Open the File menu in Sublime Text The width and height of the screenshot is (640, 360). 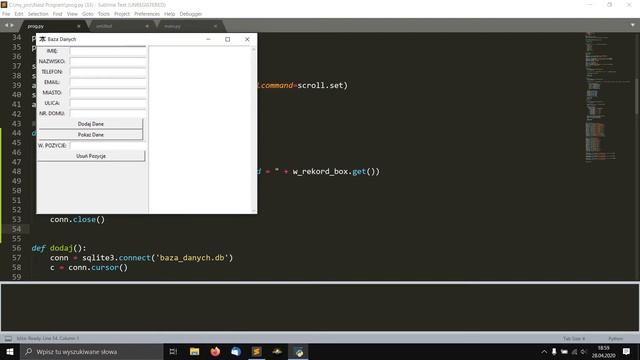click(x=6, y=14)
